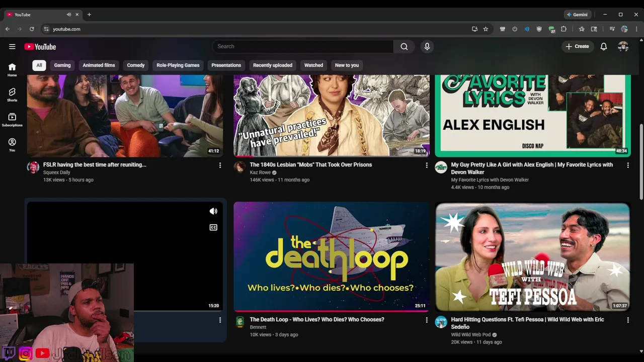Click the install app icon in address bar
This screenshot has height=362, width=644.
[x=474, y=29]
